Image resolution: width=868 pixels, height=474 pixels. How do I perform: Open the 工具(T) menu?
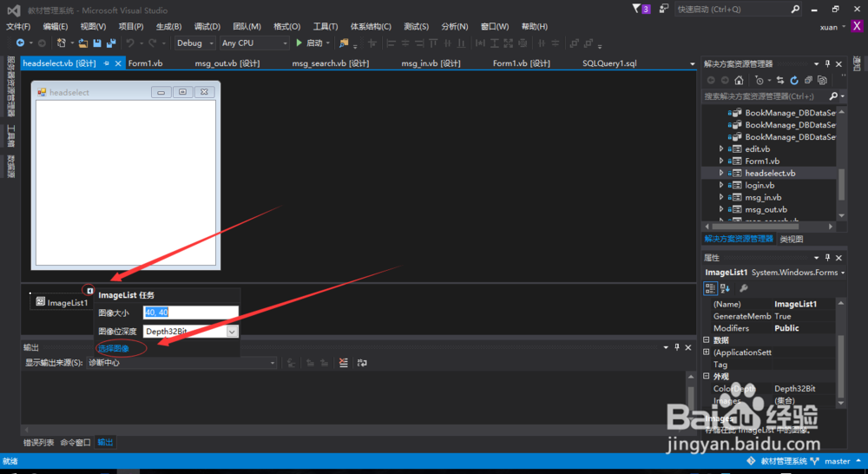(325, 26)
